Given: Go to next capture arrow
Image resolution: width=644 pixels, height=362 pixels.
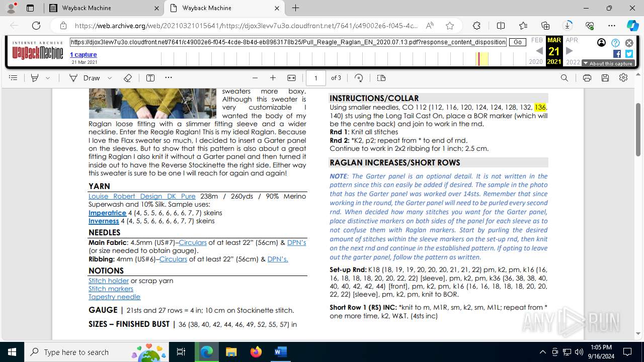Looking at the screenshot, I should click(x=570, y=51).
